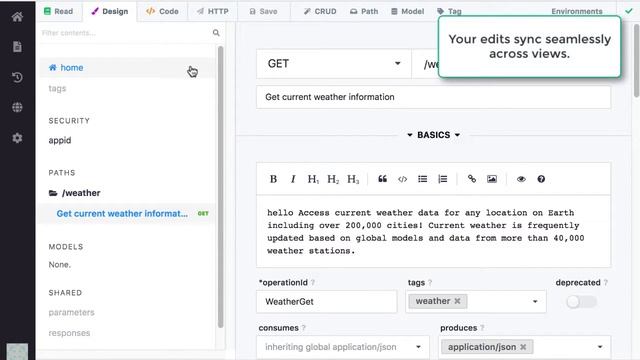Switch to the Design tab
This screenshot has height=360, width=640.
click(x=110, y=11)
